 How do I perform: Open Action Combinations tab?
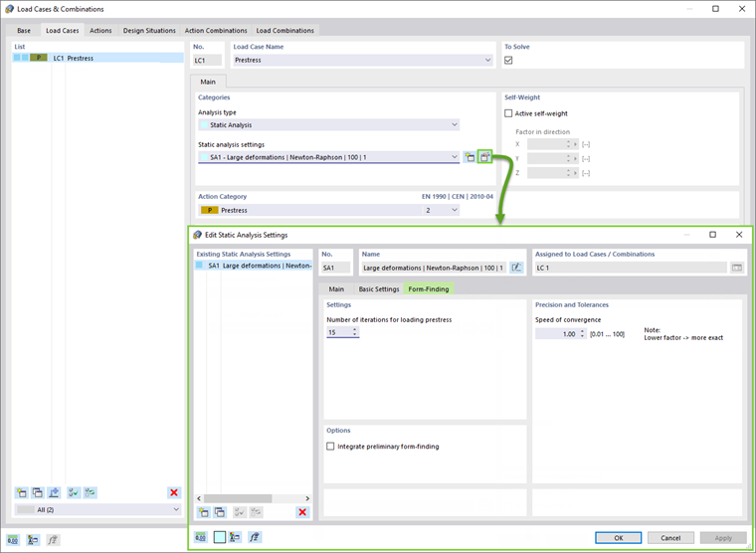[x=216, y=31]
